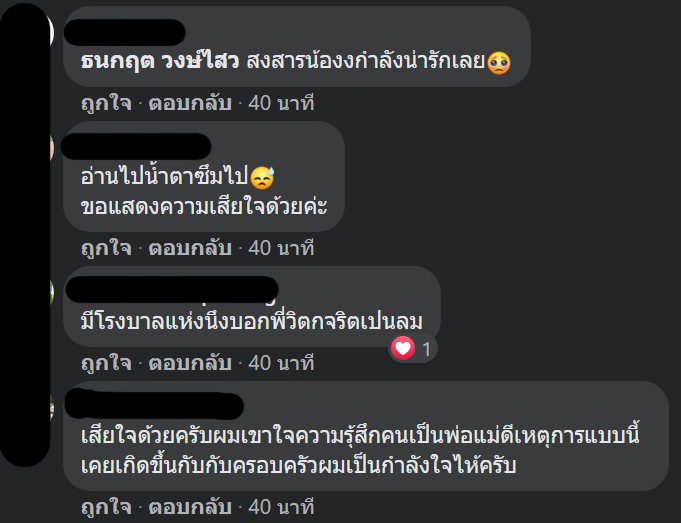Hit ถูกใจ under the มีโรงบาลแห่งนึง comment
This screenshot has width=681, height=523.
click(x=106, y=363)
